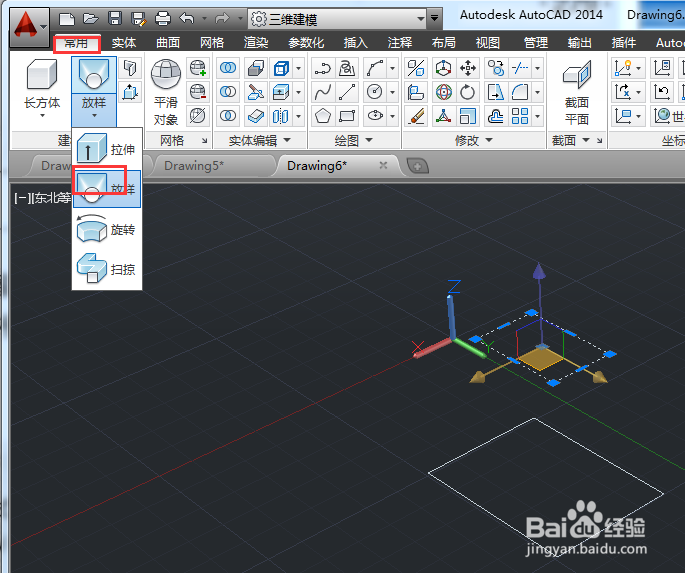Screen dimensions: 685x573
Task: Close the Drawing6* document tab
Action: (383, 165)
